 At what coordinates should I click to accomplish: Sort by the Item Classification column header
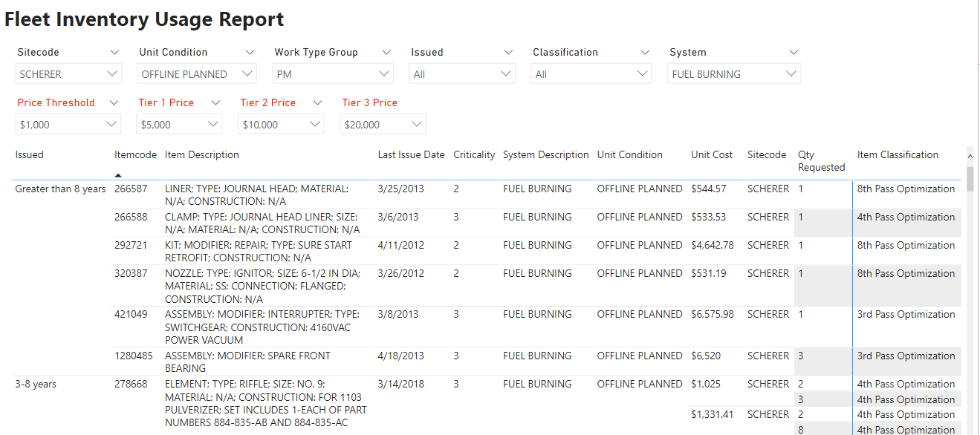point(898,155)
